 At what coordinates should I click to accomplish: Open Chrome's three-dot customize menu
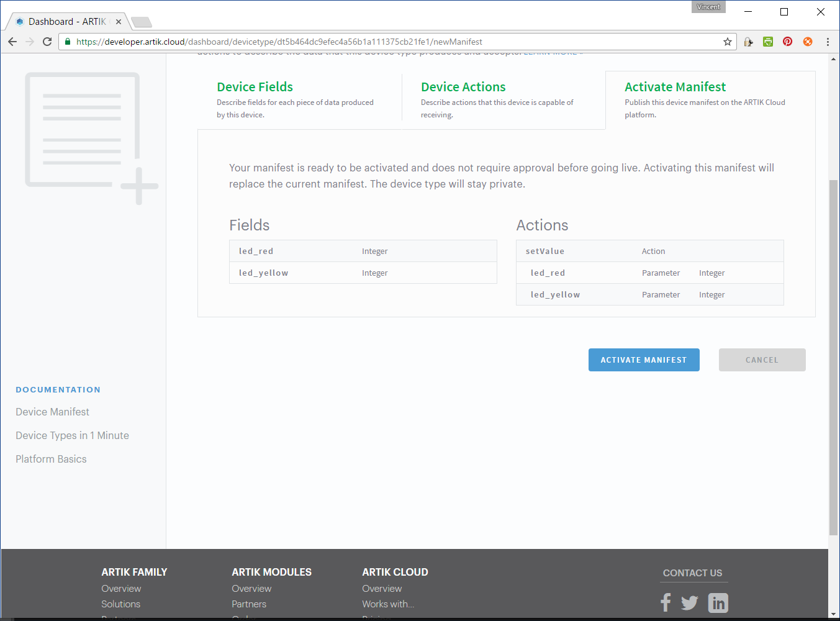coord(827,41)
